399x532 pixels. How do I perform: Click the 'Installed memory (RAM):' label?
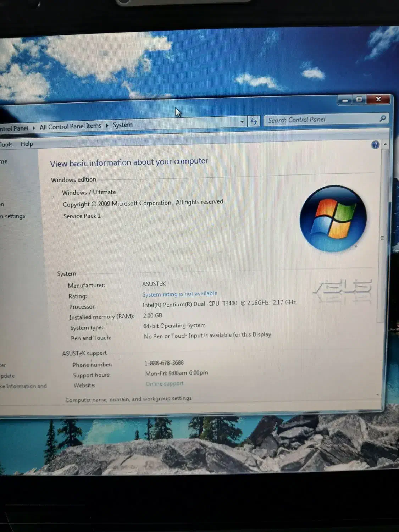pos(102,317)
